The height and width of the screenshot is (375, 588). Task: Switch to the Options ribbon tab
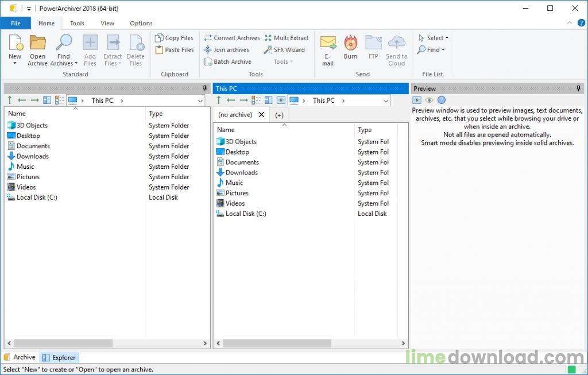141,23
